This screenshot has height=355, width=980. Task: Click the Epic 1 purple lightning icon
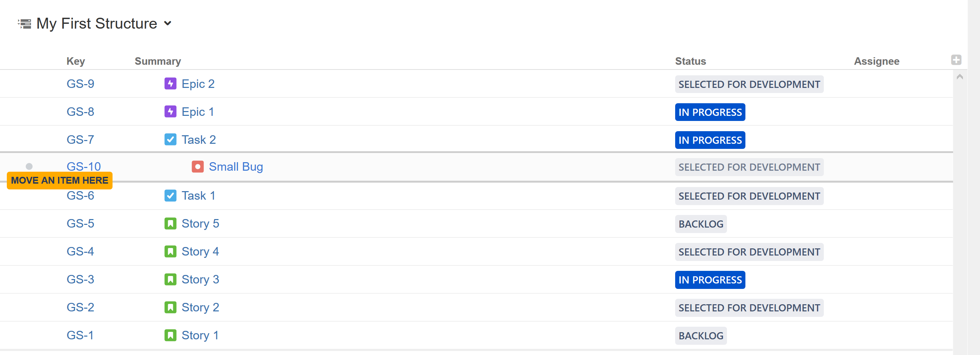(x=170, y=112)
